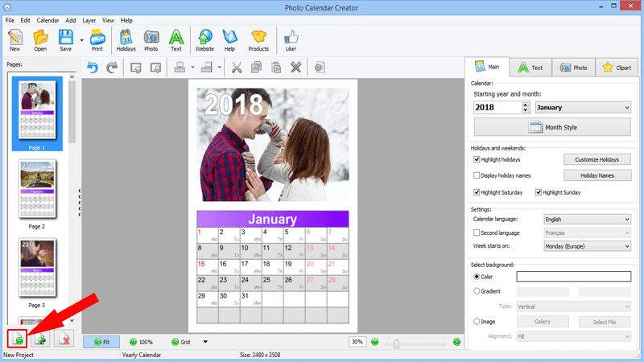Click the highlighted add new page icon
644x362 pixels.
point(18,339)
